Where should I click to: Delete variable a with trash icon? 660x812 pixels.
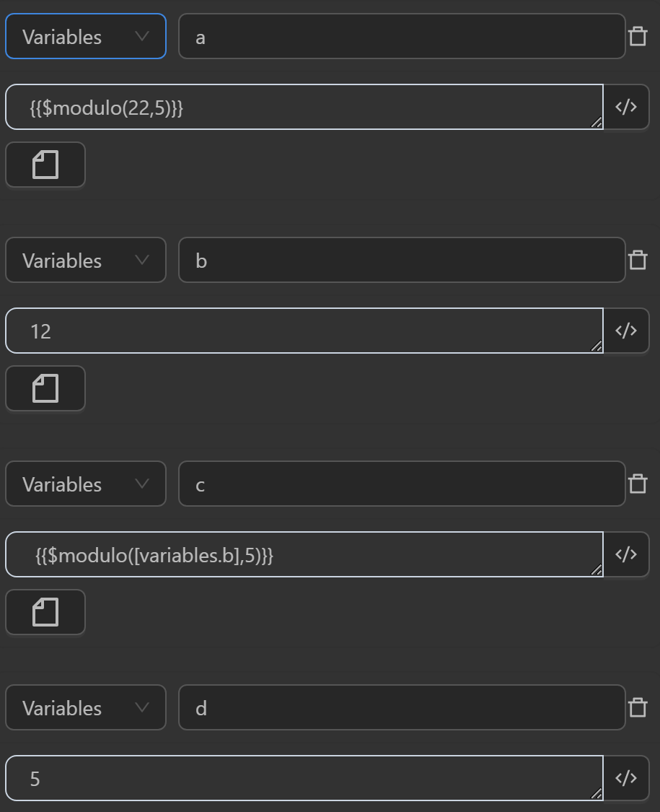(x=638, y=36)
